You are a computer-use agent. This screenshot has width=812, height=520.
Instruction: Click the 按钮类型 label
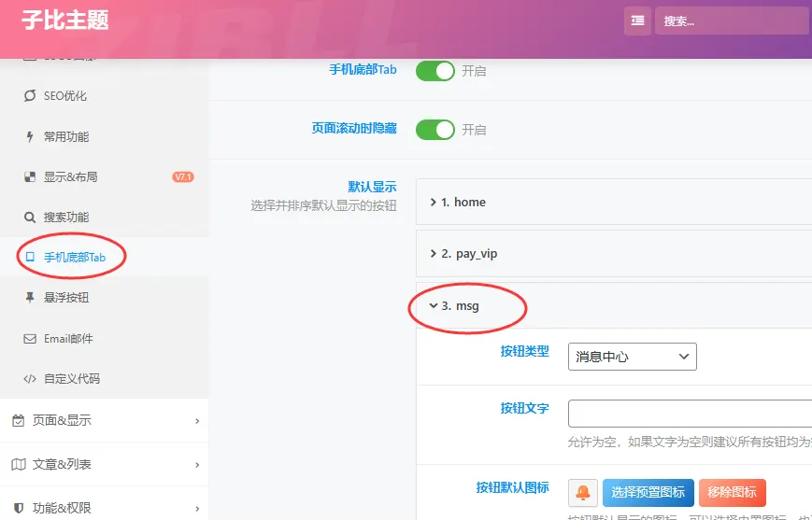click(x=524, y=351)
